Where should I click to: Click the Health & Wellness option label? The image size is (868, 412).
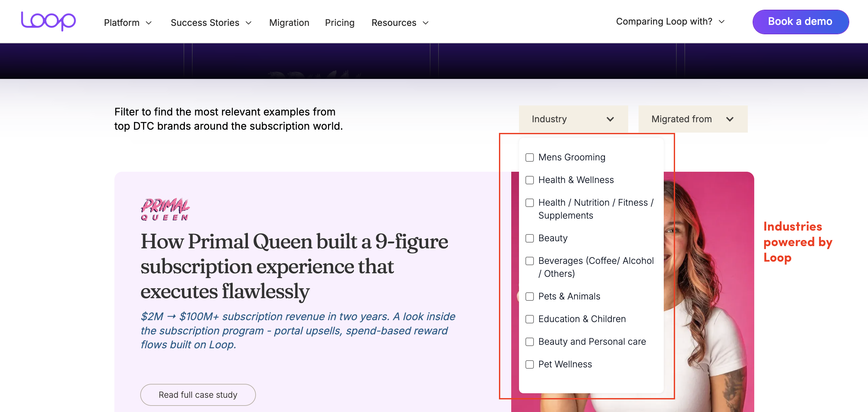(x=576, y=180)
